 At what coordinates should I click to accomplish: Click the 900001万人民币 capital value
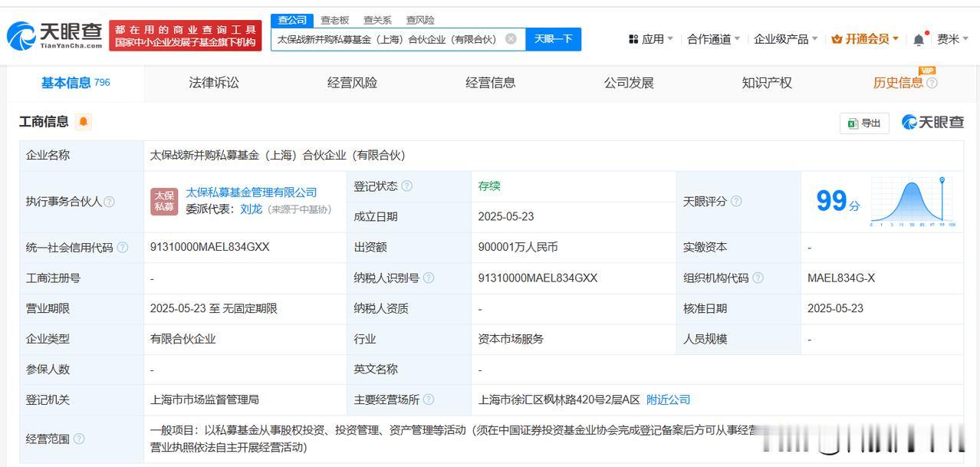518,247
